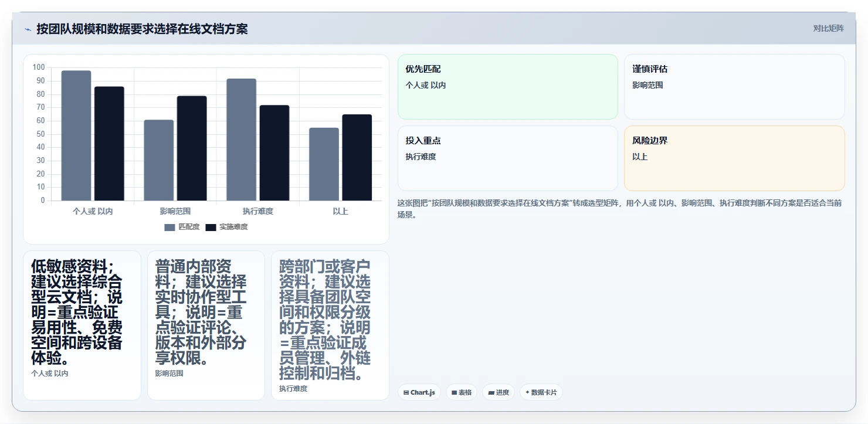Select the 跨部门或客户资料 data card
The image size is (868, 424).
[x=330, y=325]
